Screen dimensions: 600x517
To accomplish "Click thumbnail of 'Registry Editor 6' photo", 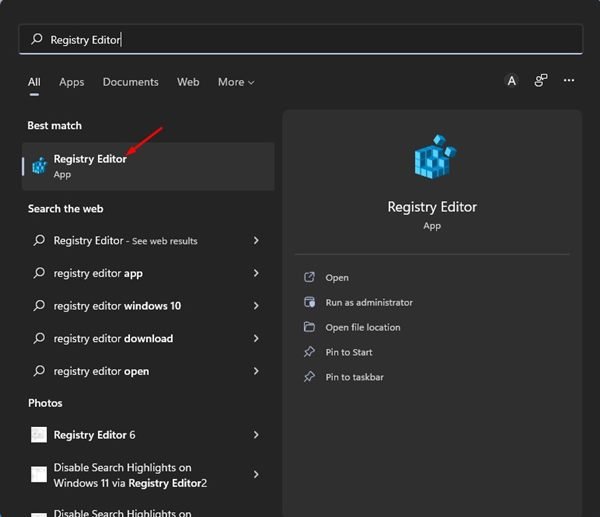I will pyautogui.click(x=39, y=435).
